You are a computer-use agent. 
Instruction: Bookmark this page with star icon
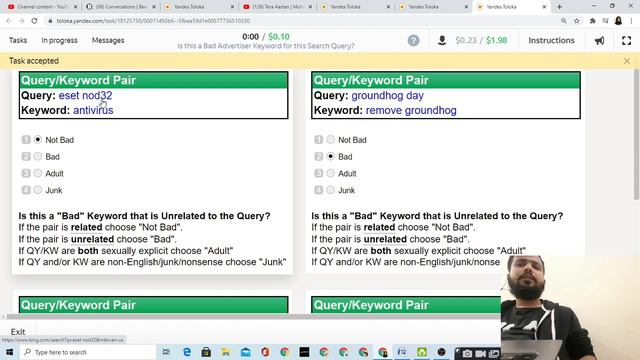pos(577,21)
